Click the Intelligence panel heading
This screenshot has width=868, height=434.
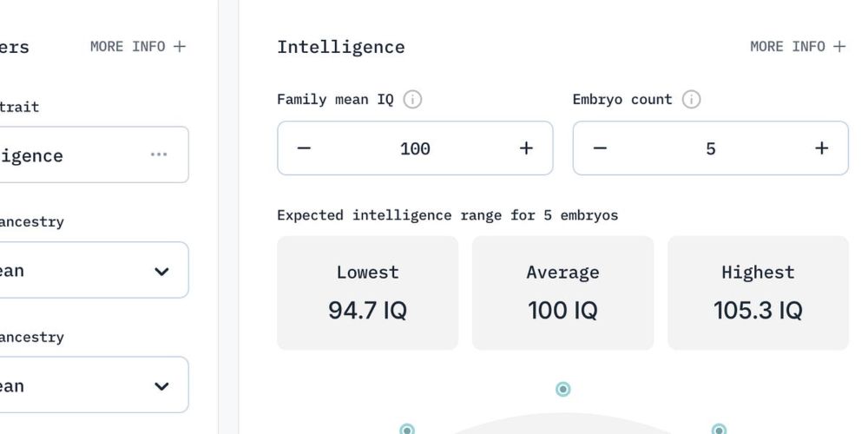tap(341, 48)
